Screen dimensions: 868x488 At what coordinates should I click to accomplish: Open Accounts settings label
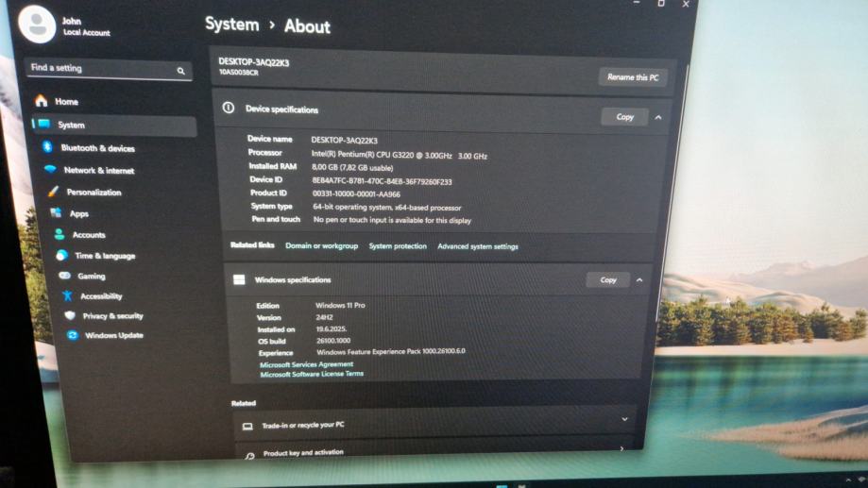pos(89,235)
